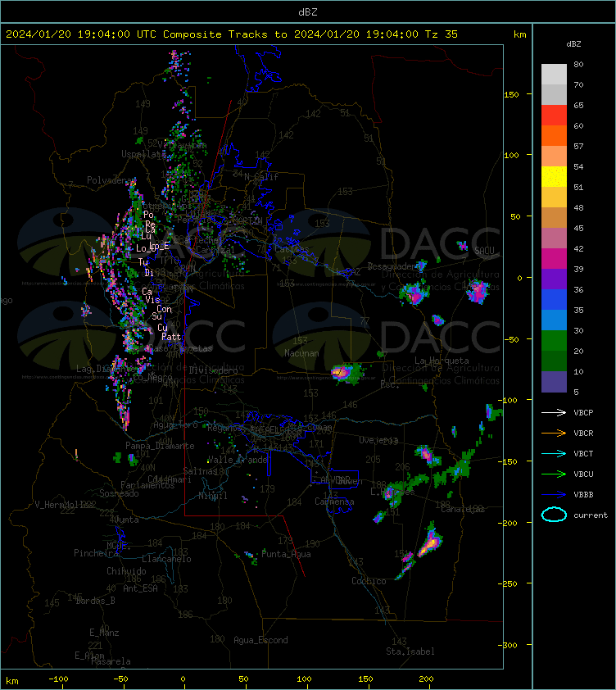Click the Desaguadero place label
Screen dimensions: 616x690
coord(392,266)
